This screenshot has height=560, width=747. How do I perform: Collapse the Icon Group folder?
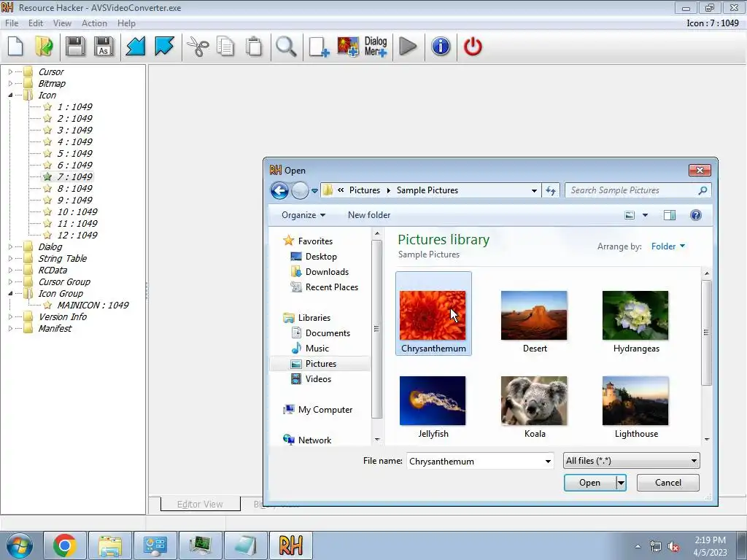(10, 293)
